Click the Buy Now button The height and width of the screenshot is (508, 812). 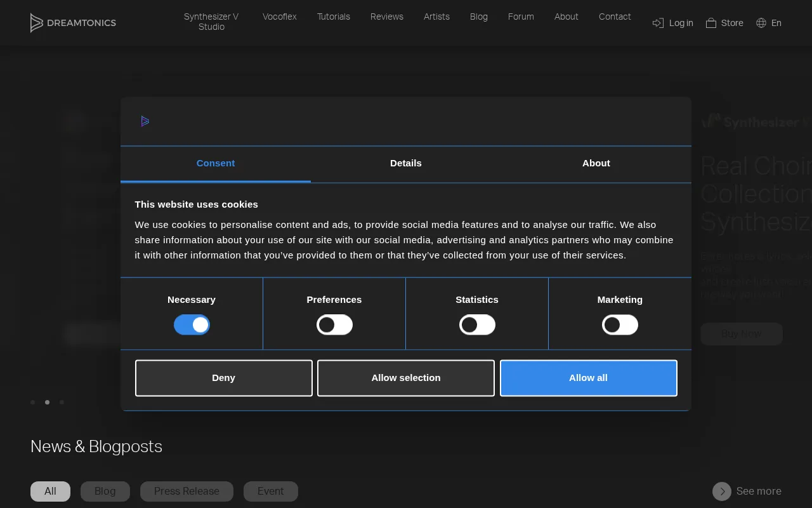[x=742, y=334]
